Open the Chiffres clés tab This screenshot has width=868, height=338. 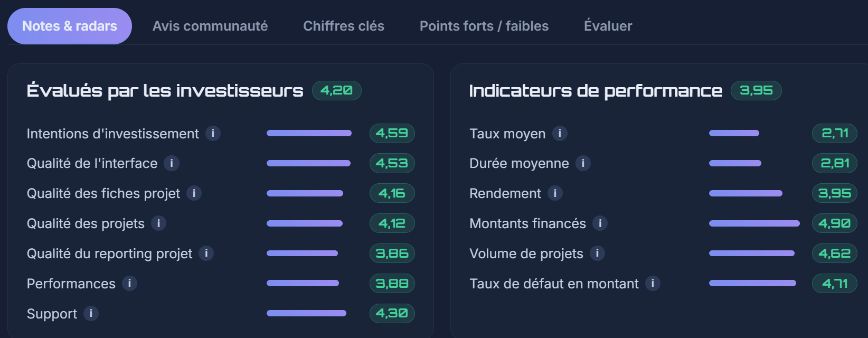[x=344, y=26]
